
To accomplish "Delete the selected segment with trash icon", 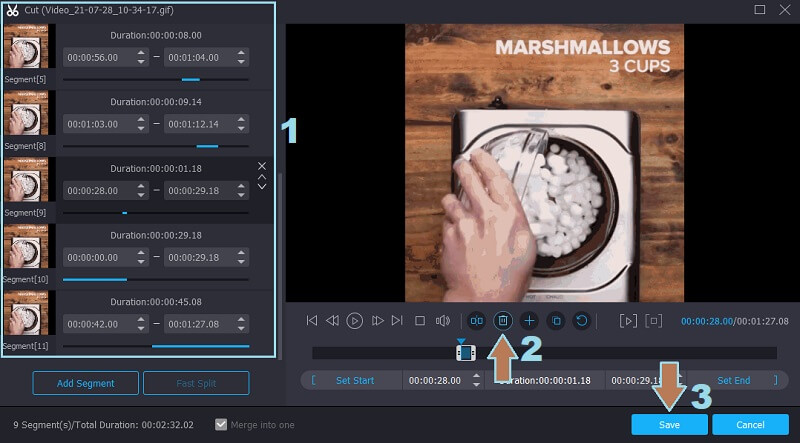I will coord(503,321).
